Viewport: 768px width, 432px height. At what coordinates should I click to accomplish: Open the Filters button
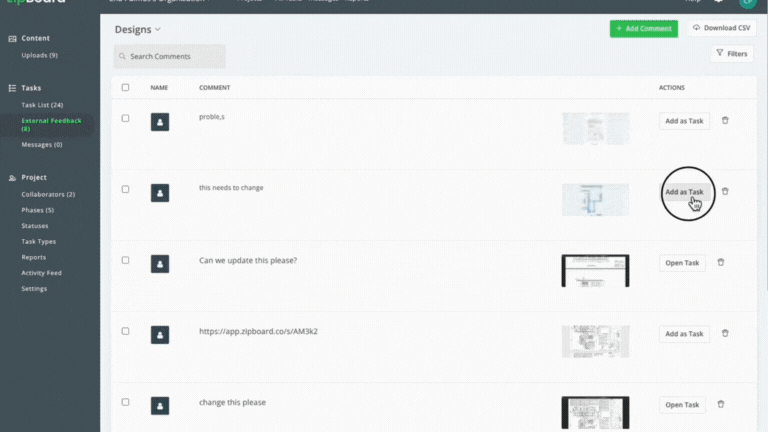732,53
